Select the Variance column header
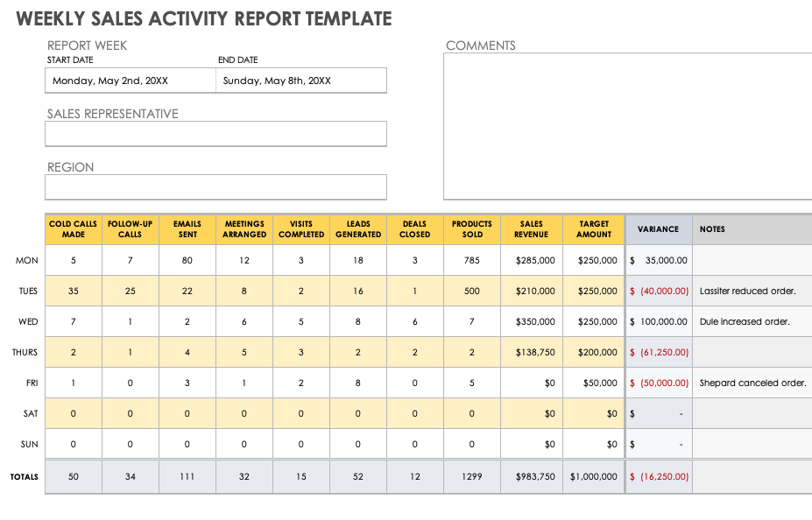812x520 pixels. 658,228
